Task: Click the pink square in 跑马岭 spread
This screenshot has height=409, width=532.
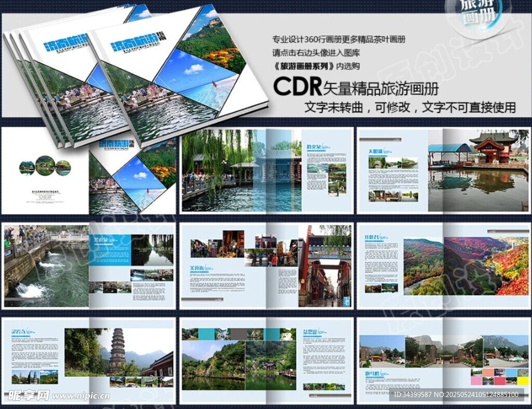Action: [x=476, y=381]
